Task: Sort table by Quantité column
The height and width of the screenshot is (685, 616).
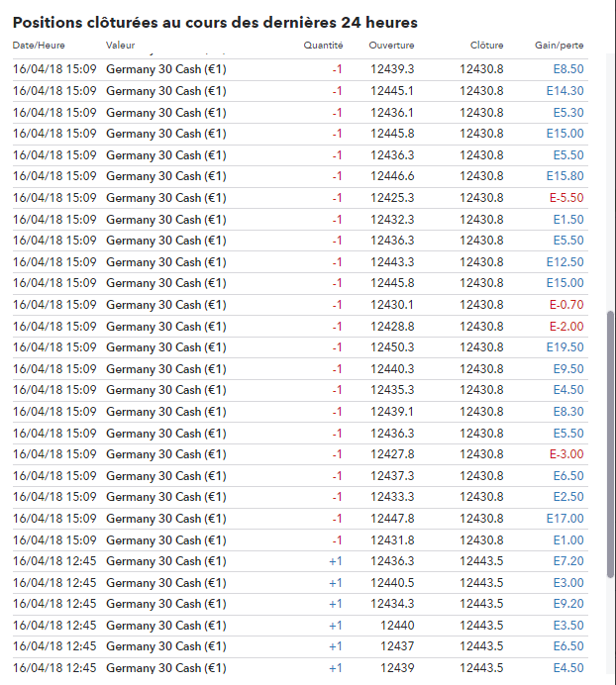Action: (324, 46)
